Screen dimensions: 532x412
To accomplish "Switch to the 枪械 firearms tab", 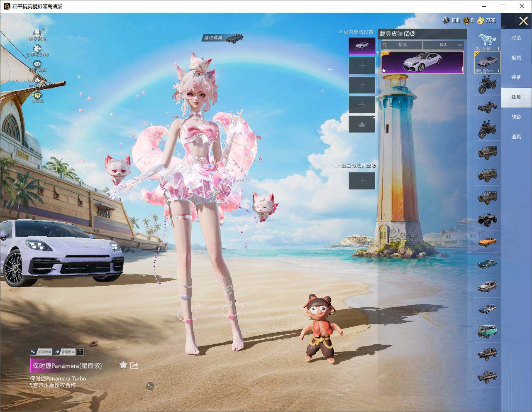I will 516,58.
